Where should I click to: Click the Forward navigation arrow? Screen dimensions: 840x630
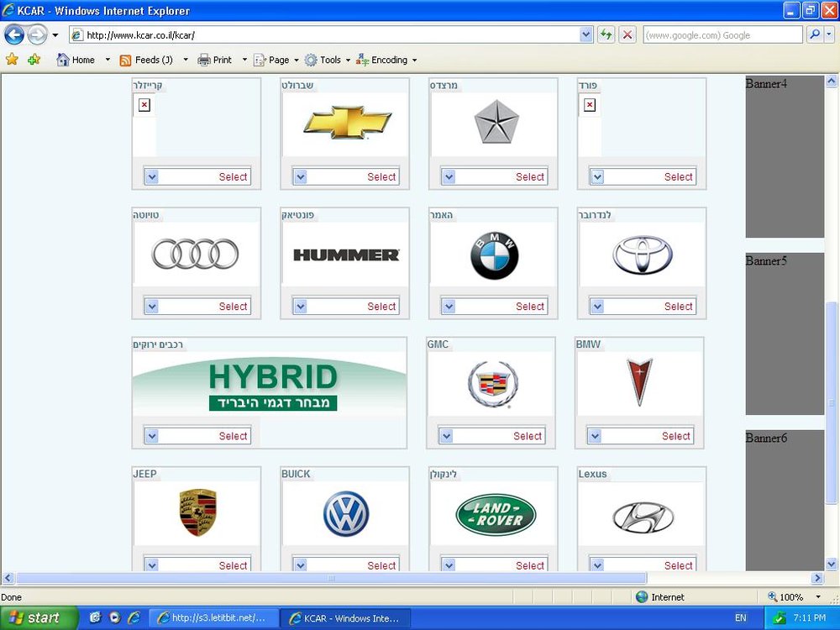[37, 35]
